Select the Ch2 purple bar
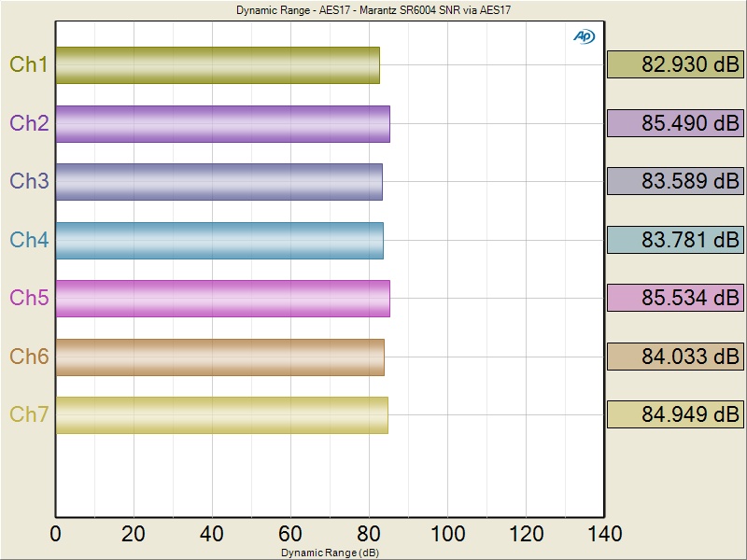 (222, 123)
